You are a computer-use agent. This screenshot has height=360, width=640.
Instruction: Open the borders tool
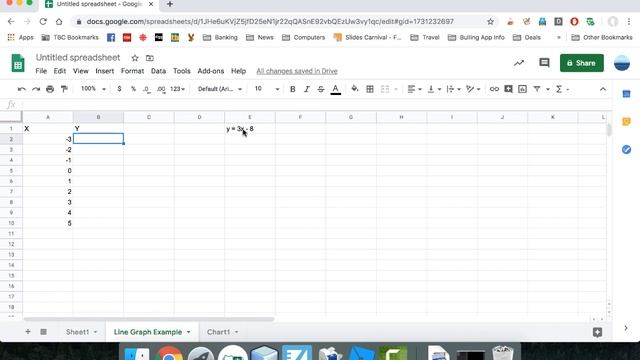[370, 89]
